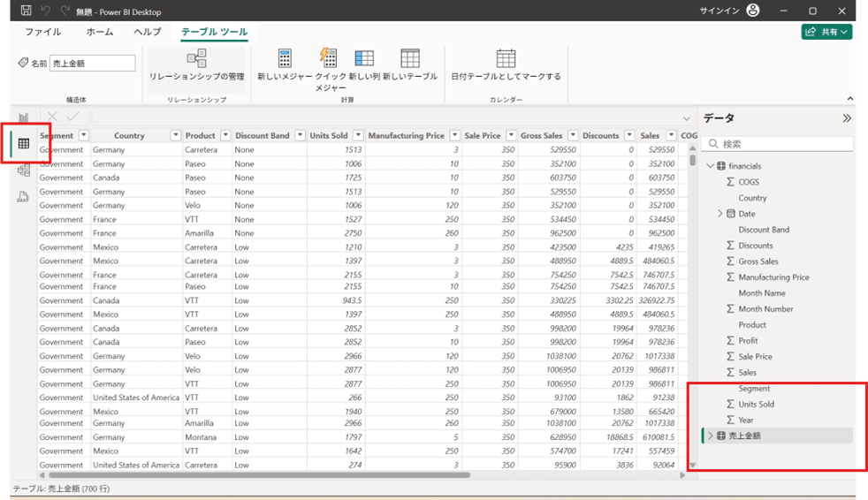Click the 売上金額 table icon in fields list
Screen dimensions: 868x500
(x=721, y=436)
